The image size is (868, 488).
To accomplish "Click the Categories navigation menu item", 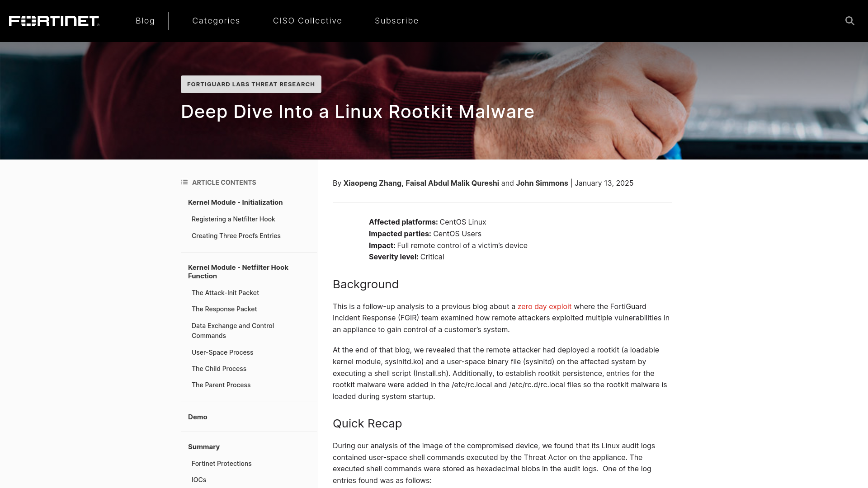I will tap(216, 21).
